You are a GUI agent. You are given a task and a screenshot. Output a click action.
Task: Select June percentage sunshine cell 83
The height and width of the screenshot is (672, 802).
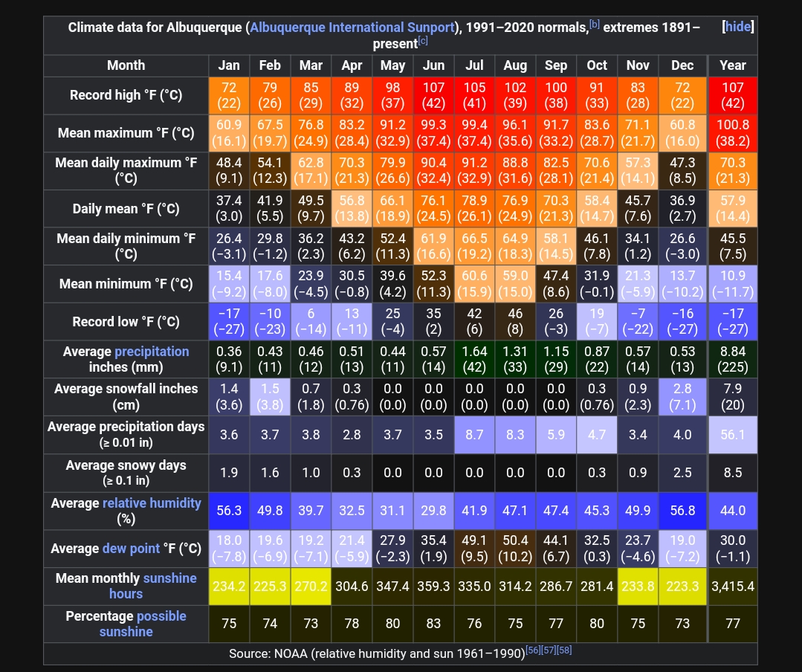point(433,624)
